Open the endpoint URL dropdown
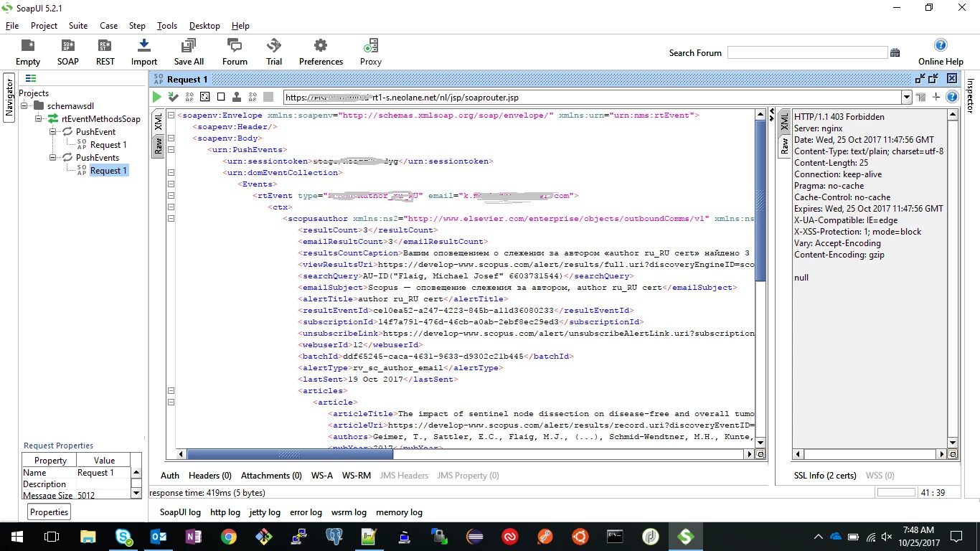Screen dimensions: 980x551 point(906,97)
